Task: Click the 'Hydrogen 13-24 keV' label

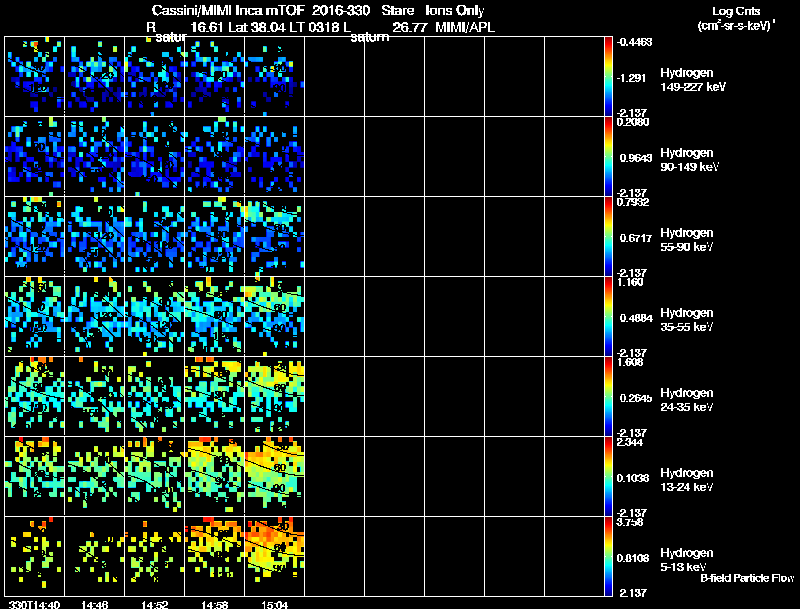Action: click(x=687, y=480)
